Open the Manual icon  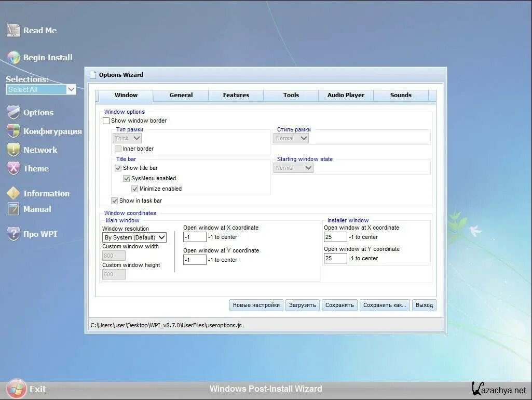[x=12, y=209]
